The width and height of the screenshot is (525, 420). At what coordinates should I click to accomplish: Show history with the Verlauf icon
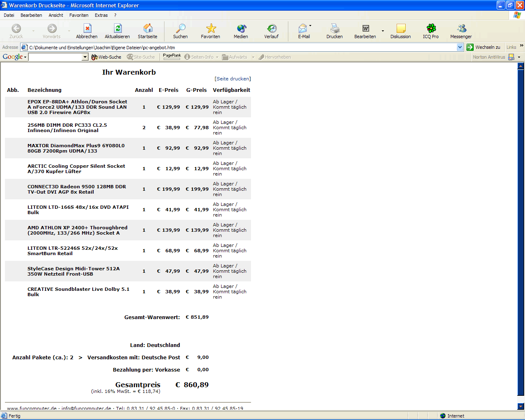pos(272,28)
